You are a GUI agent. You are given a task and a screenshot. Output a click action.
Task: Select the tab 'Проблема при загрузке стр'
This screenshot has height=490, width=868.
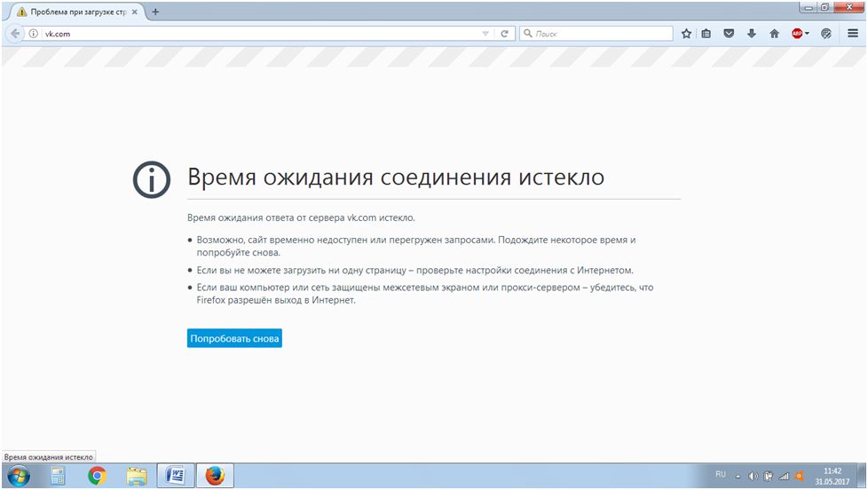(x=77, y=12)
